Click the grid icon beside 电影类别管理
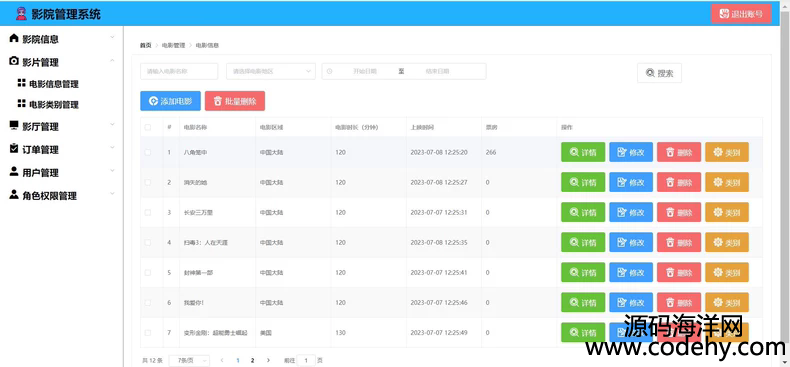 (21, 103)
